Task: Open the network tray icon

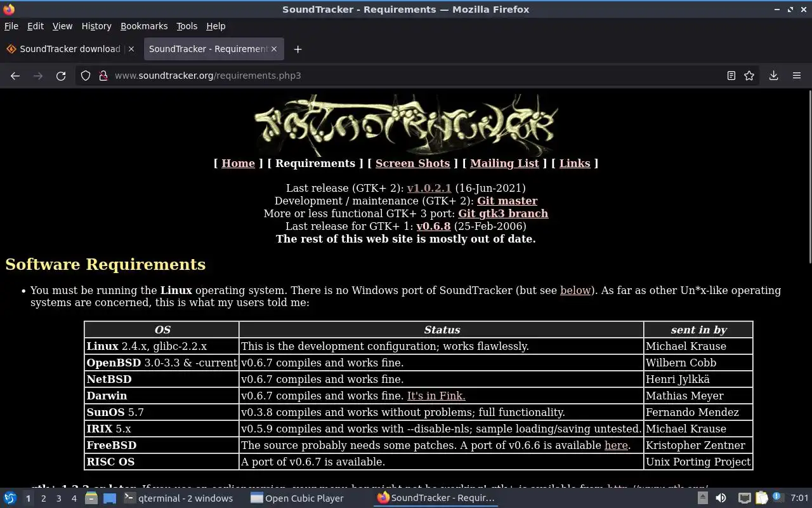Action: point(745,498)
